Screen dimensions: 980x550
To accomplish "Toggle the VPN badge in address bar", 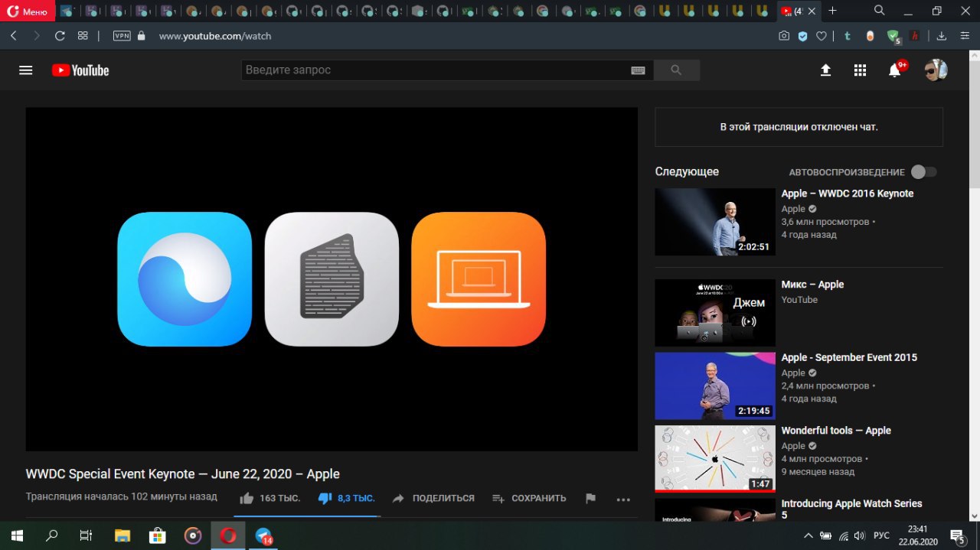I will click(x=122, y=36).
